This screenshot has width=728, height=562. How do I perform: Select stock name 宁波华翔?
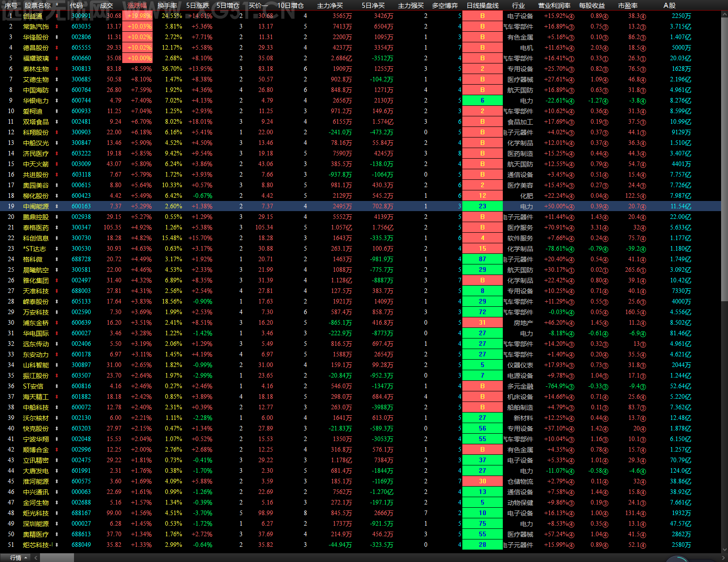pos(36,439)
